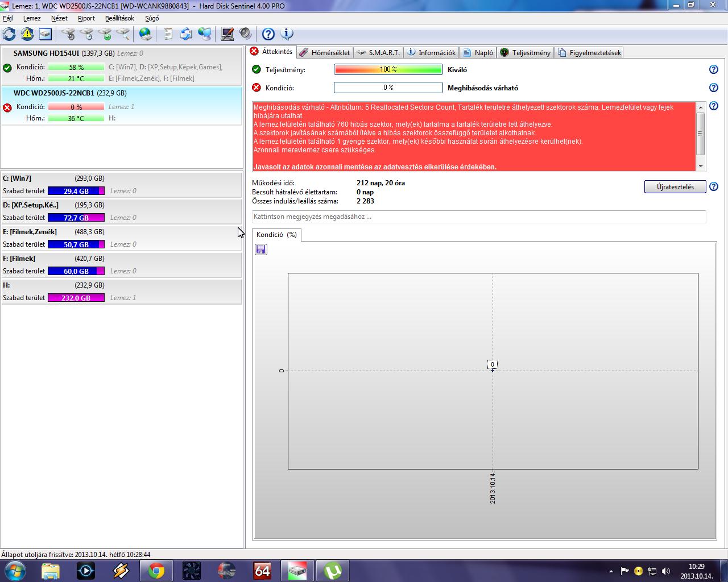Click the report document toolbar icon
Viewport: 728px width, 582px height.
point(168,34)
